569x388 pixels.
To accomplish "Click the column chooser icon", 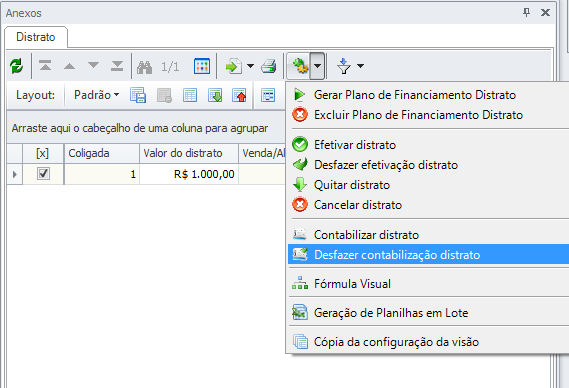I will [x=268, y=95].
